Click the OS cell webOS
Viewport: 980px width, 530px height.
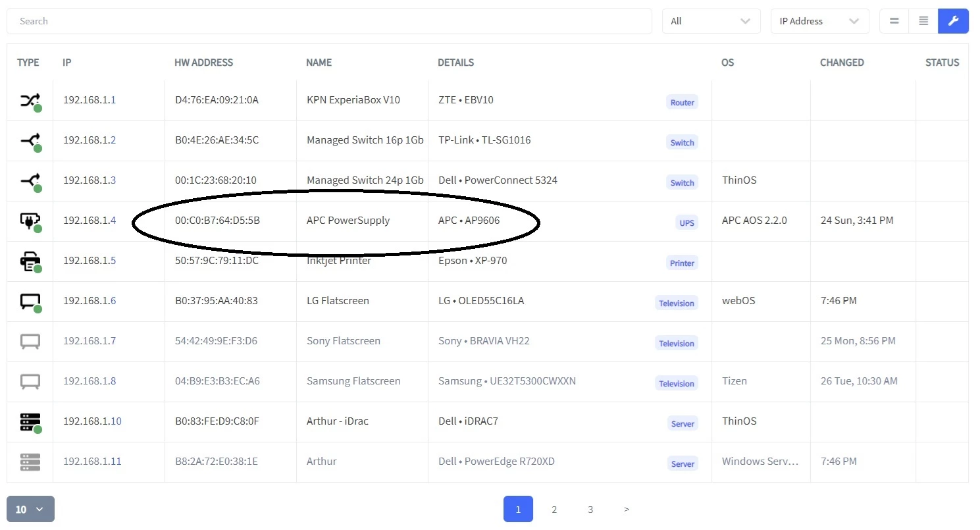click(x=738, y=301)
